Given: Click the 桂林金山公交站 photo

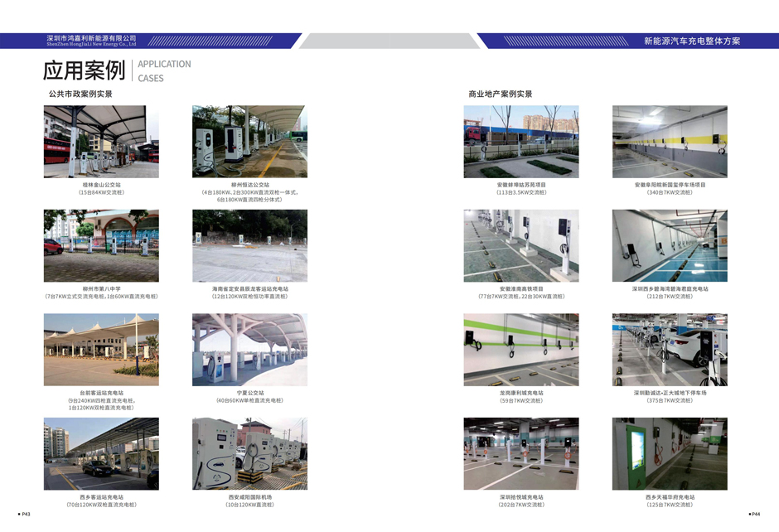Looking at the screenshot, I should [x=101, y=142].
